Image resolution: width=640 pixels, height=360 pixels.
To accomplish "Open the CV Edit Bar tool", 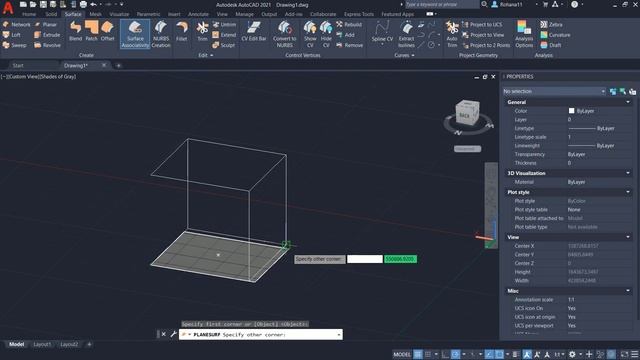I will [253, 31].
